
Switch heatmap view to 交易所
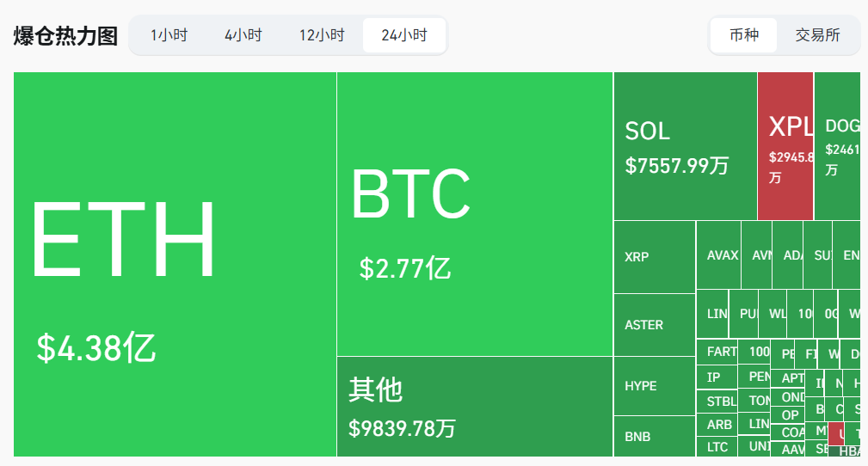pos(817,35)
